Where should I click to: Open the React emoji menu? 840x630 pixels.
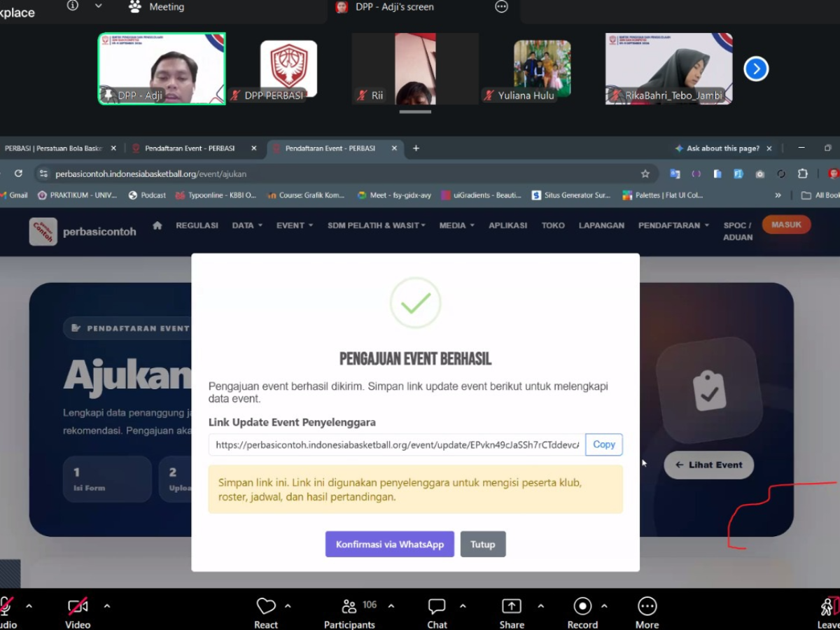(x=266, y=606)
